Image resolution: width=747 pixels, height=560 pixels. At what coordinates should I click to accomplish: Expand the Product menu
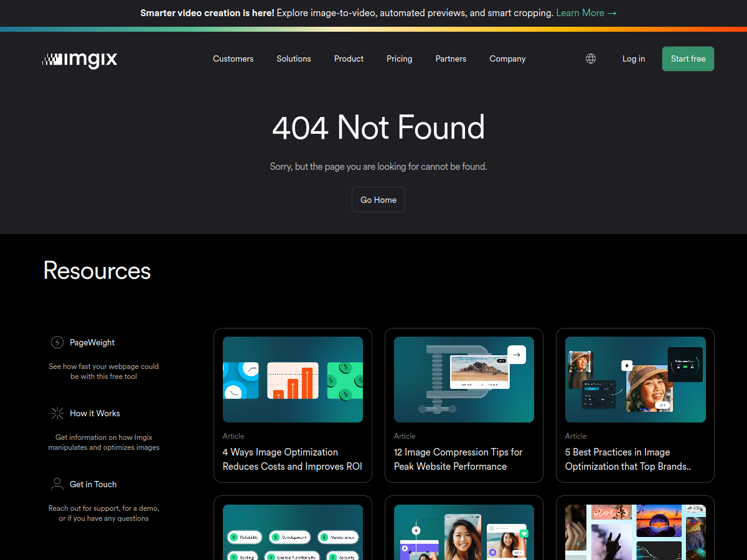pyautogui.click(x=349, y=58)
